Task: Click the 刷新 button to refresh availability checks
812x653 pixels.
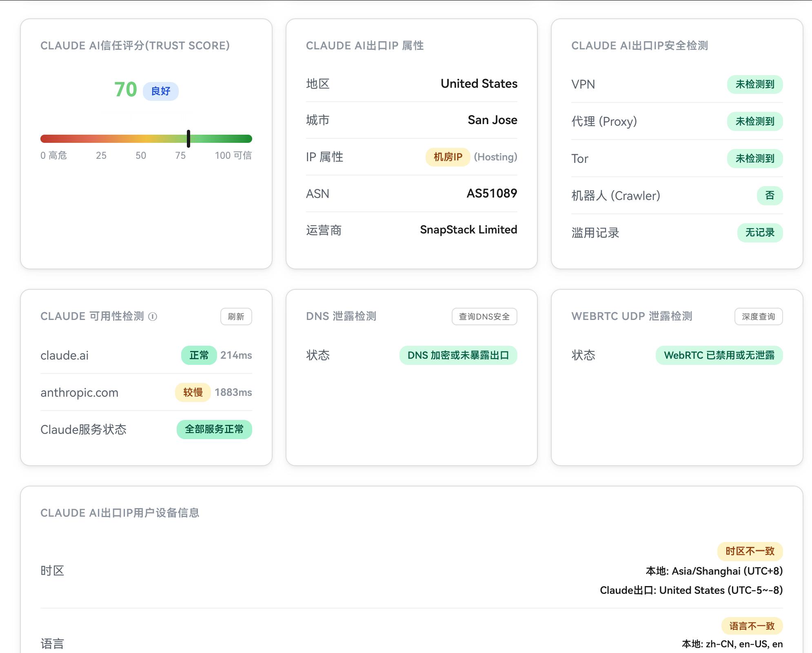Action: pyautogui.click(x=236, y=316)
